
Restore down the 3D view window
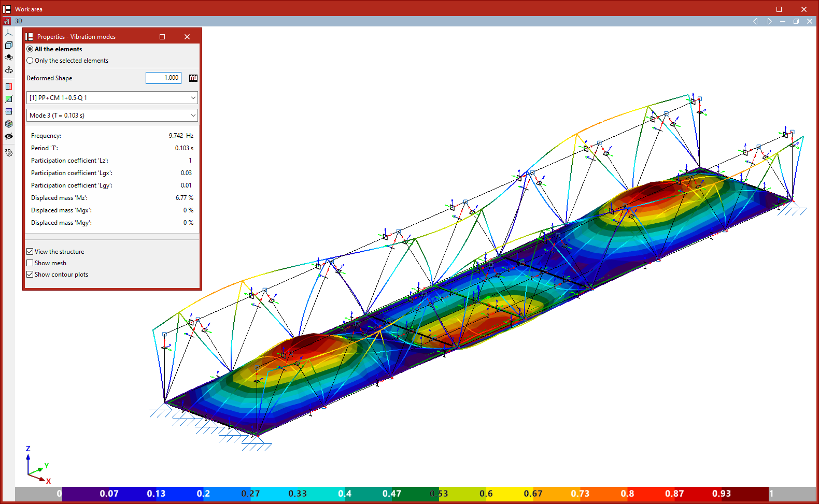tap(796, 21)
